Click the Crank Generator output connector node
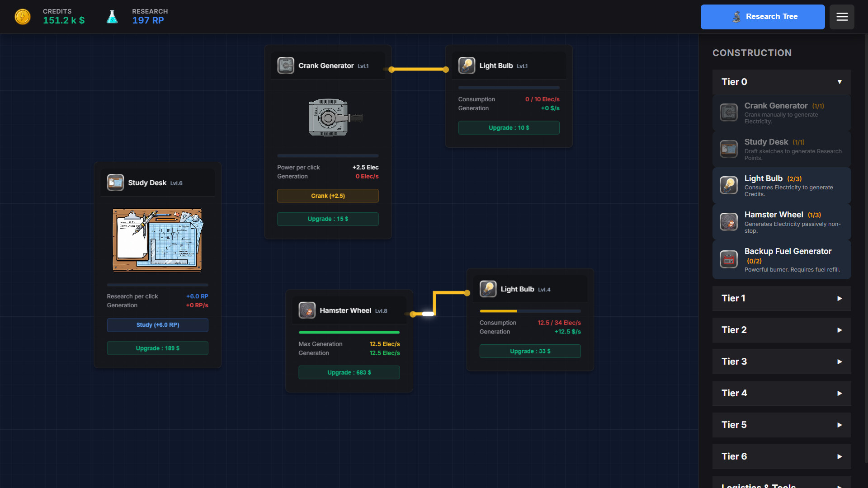868x488 pixels. tap(392, 70)
